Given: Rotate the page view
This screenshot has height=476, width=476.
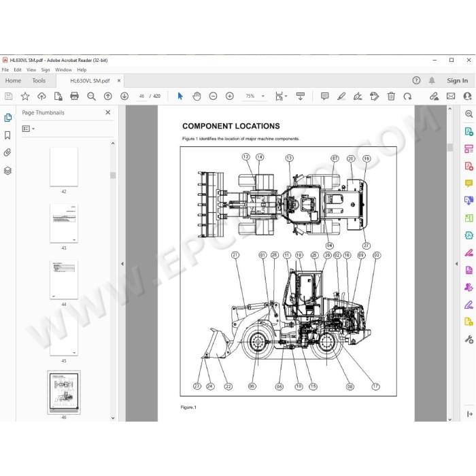Looking at the screenshot, I should click(407, 97).
